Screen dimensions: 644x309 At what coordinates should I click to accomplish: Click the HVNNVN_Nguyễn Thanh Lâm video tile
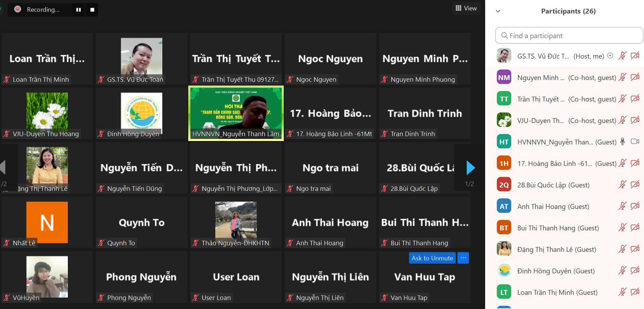[236, 113]
